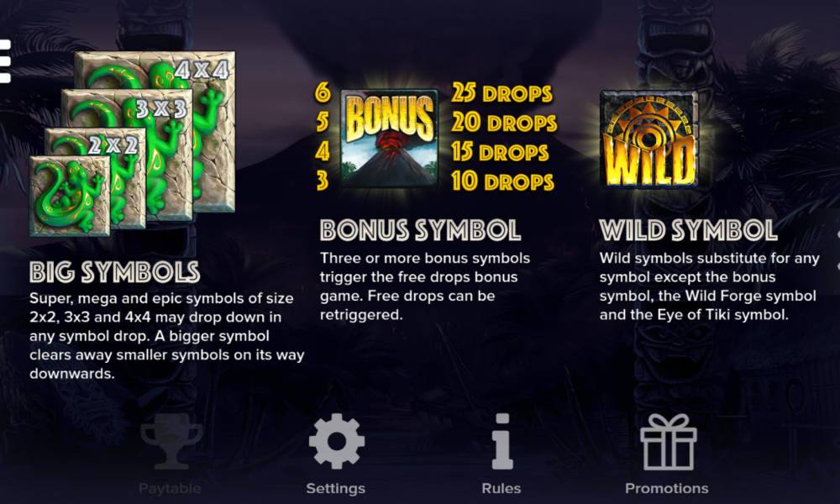Click the Bonus Symbol heading

[x=421, y=230]
